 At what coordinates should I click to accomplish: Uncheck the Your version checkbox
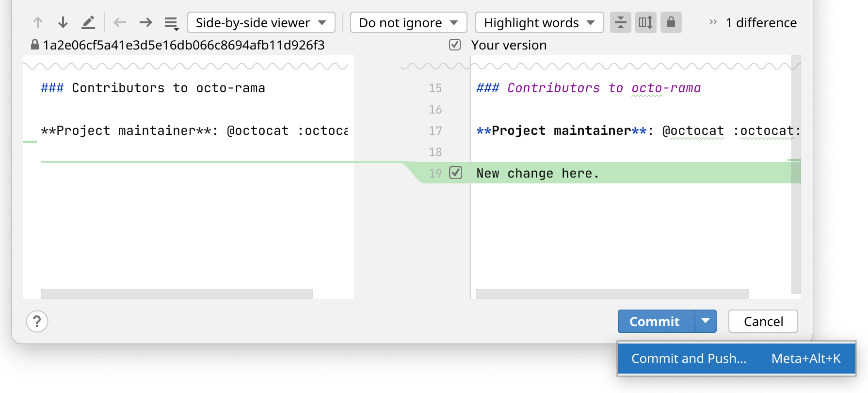[x=455, y=45]
